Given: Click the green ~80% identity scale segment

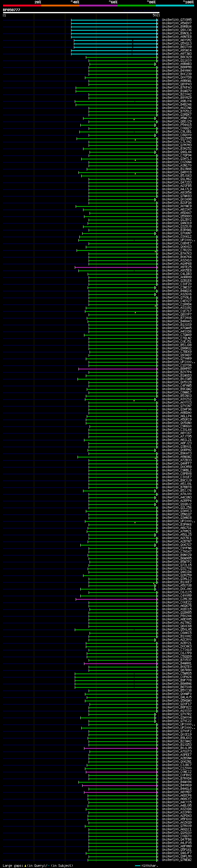Looking at the screenshot, I should [137, 6].
